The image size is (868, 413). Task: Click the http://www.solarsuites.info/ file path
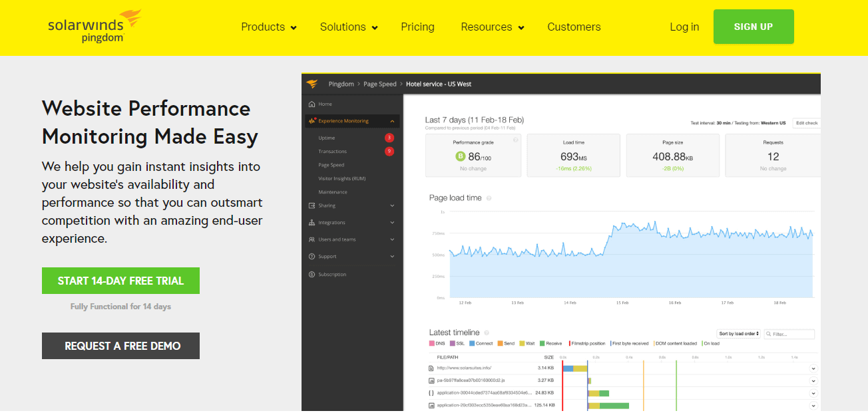point(464,368)
